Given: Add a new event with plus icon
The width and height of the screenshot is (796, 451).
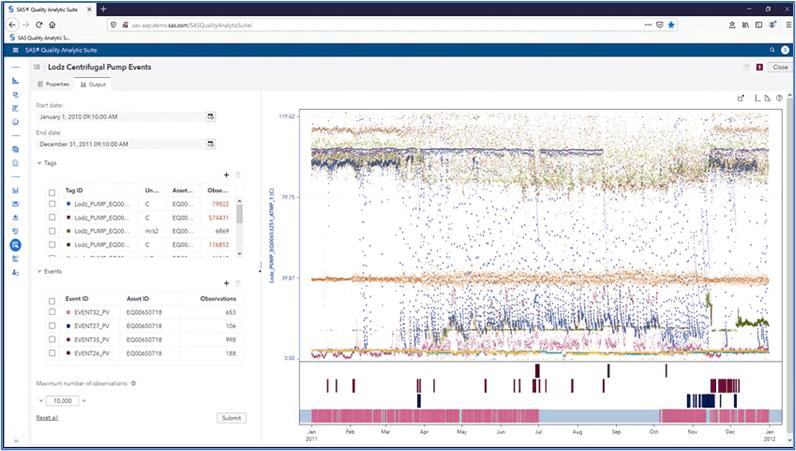Looking at the screenshot, I should 226,283.
